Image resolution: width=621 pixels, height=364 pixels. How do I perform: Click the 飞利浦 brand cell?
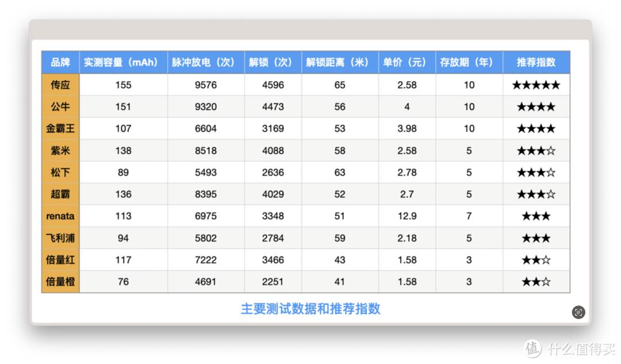(x=60, y=237)
